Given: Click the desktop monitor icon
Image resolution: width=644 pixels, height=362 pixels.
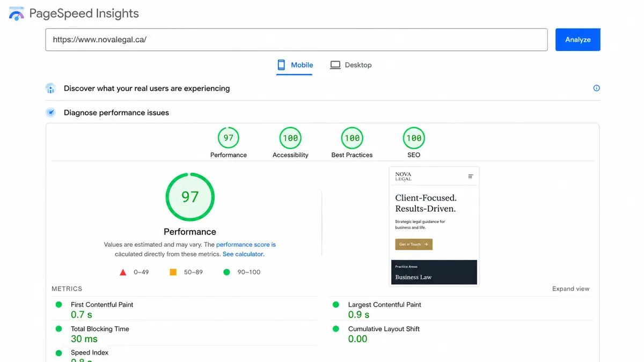Looking at the screenshot, I should [x=335, y=65].
